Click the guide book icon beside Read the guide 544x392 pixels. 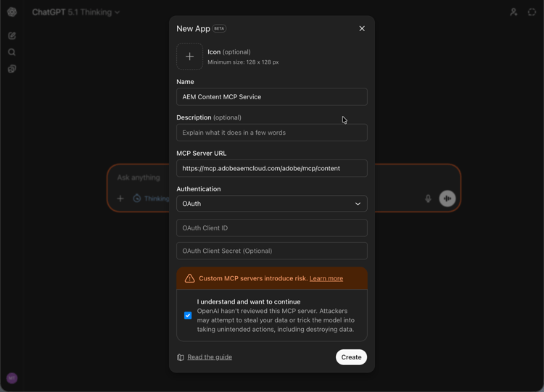coord(181,357)
